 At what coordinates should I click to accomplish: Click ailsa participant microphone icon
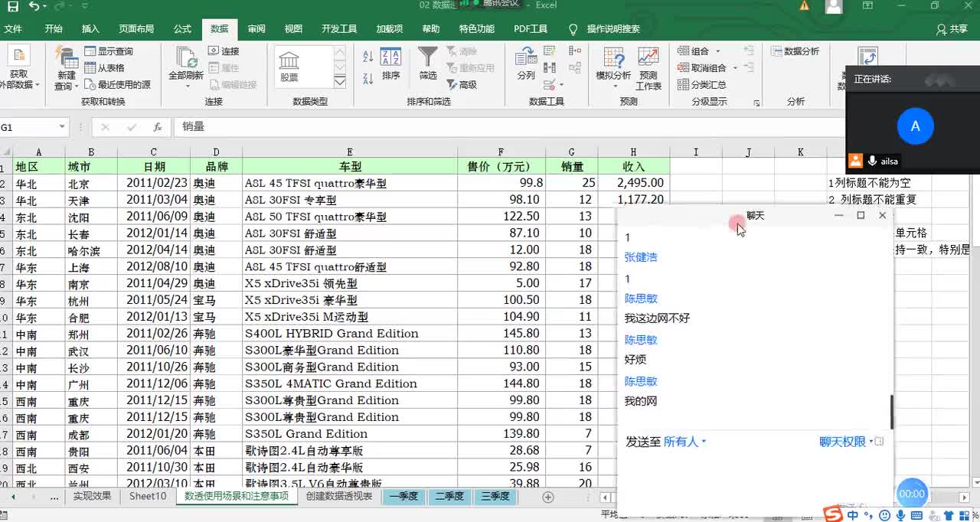(871, 161)
